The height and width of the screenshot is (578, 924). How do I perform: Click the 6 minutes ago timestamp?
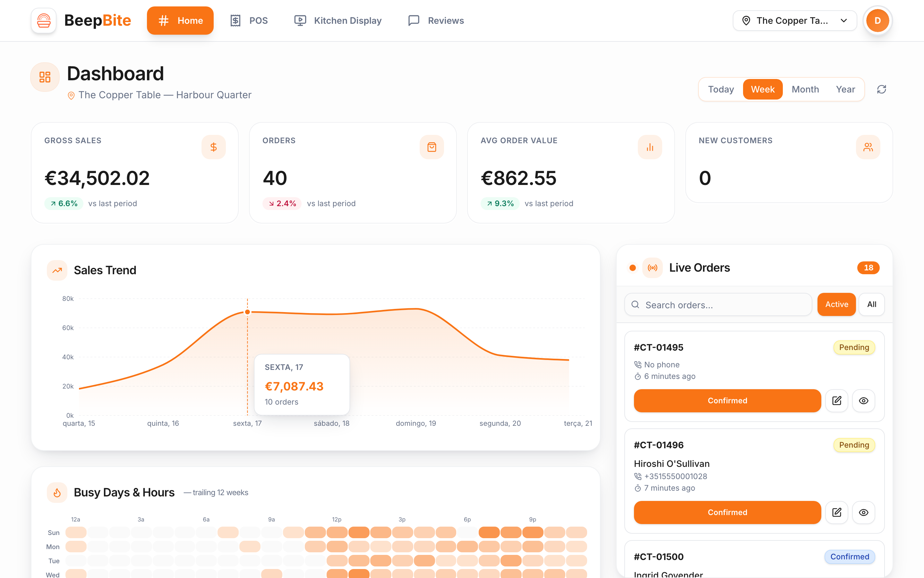click(670, 376)
